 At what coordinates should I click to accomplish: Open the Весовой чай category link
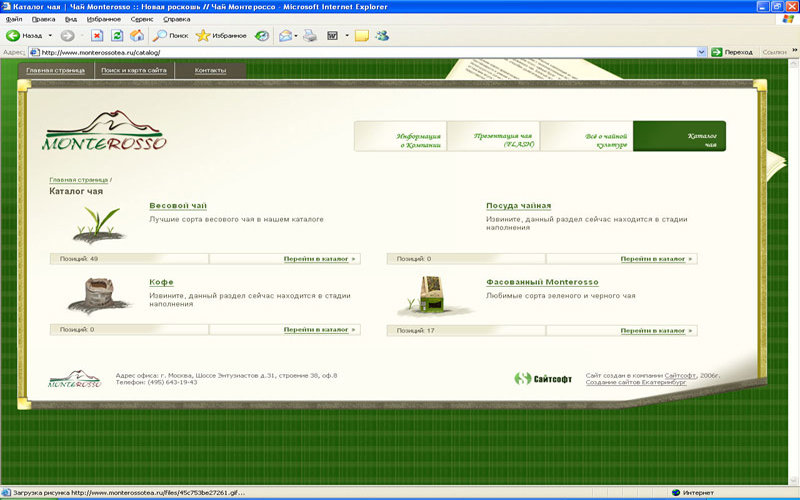178,206
